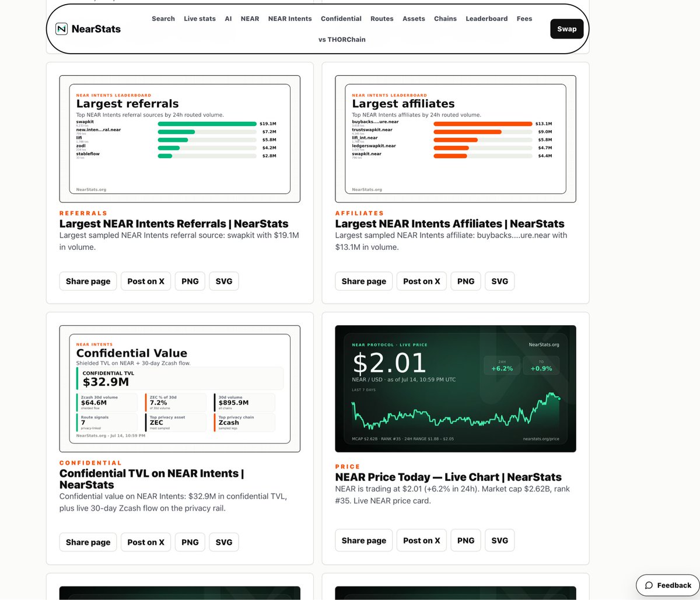Click Share page under Affiliates card
Viewport: 700px width, 600px height.
pyautogui.click(x=364, y=281)
